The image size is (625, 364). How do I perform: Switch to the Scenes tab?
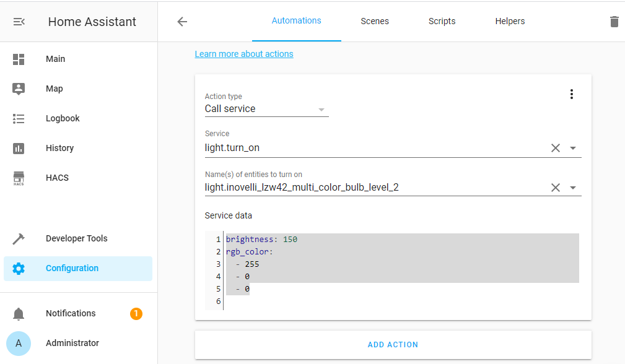pos(375,21)
